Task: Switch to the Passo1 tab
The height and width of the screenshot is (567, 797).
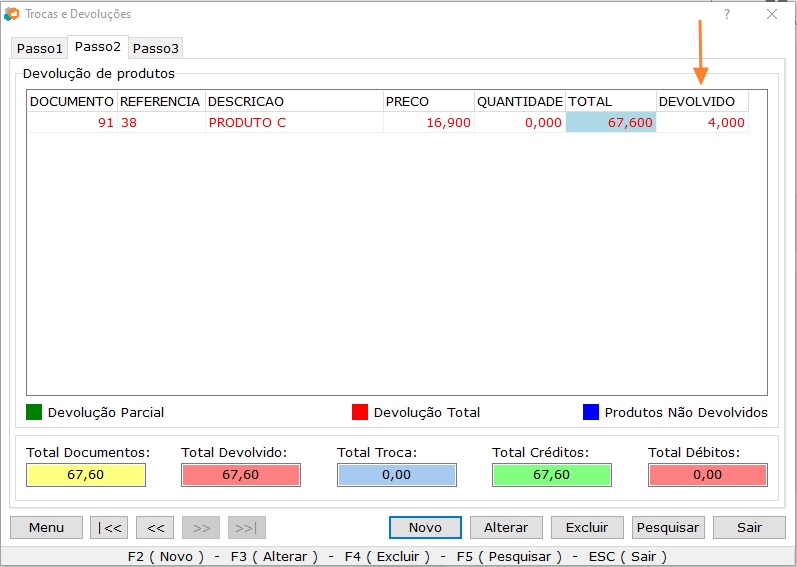Action: click(40, 48)
